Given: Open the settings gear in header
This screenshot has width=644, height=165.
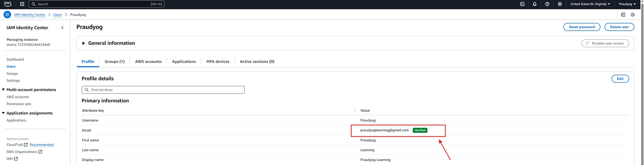Looking at the screenshot, I should (560, 4).
